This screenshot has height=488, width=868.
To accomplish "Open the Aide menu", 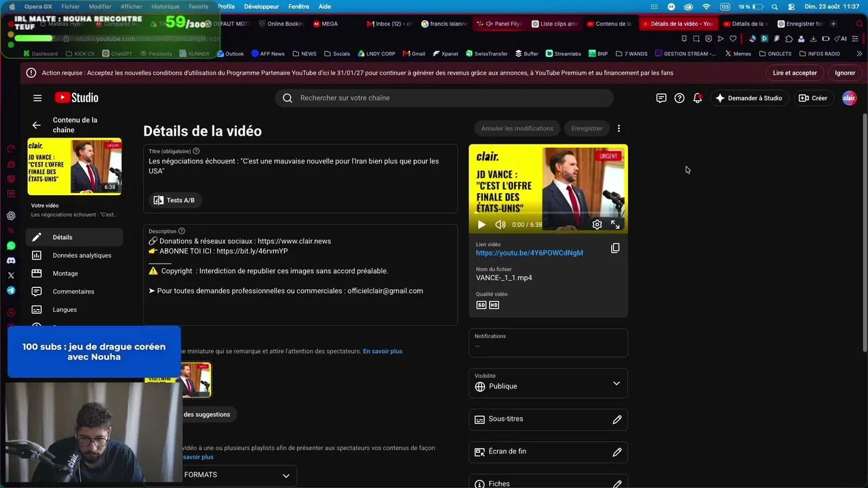I will coord(325,7).
